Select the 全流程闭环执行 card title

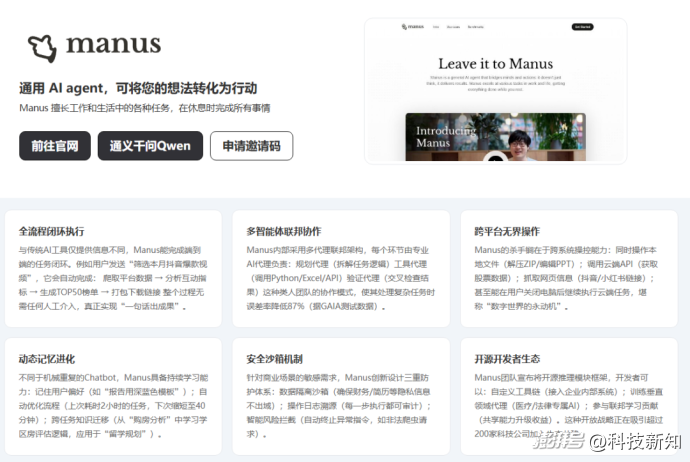coord(51,231)
